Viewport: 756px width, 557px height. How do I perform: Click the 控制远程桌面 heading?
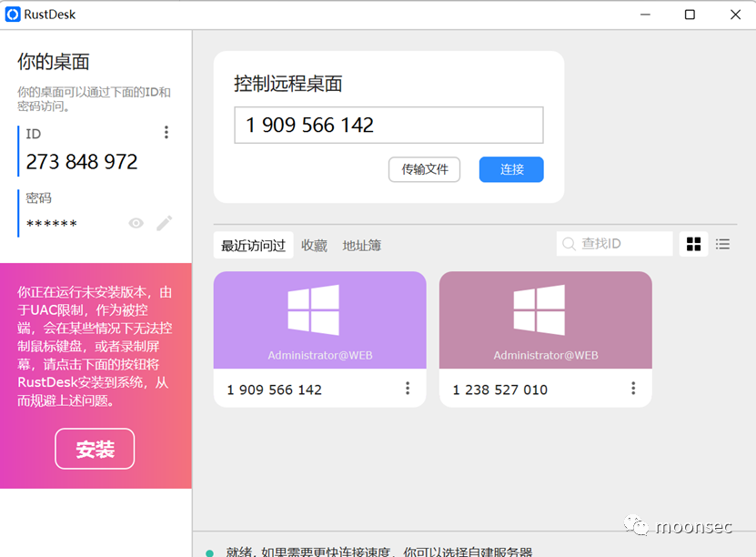click(x=287, y=84)
